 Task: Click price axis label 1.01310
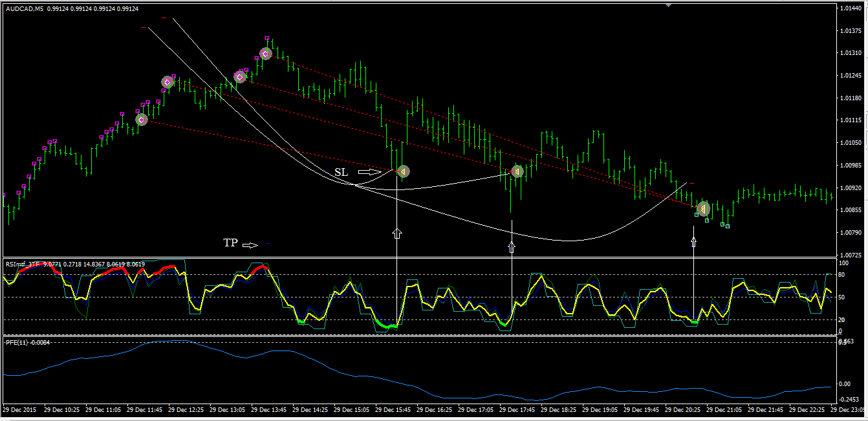point(850,53)
